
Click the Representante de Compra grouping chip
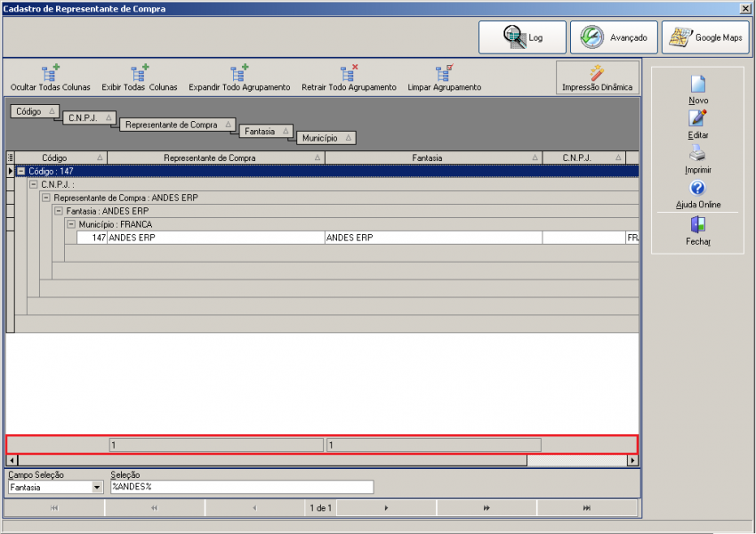click(177, 125)
